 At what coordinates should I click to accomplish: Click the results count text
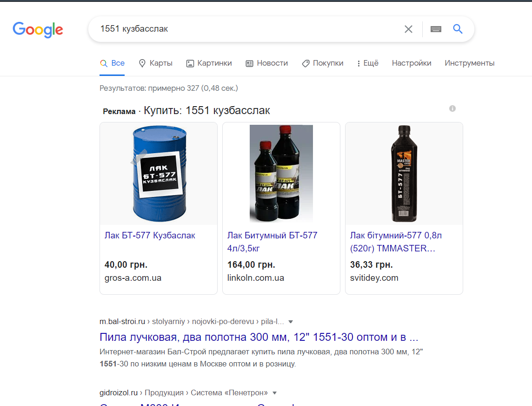(169, 88)
